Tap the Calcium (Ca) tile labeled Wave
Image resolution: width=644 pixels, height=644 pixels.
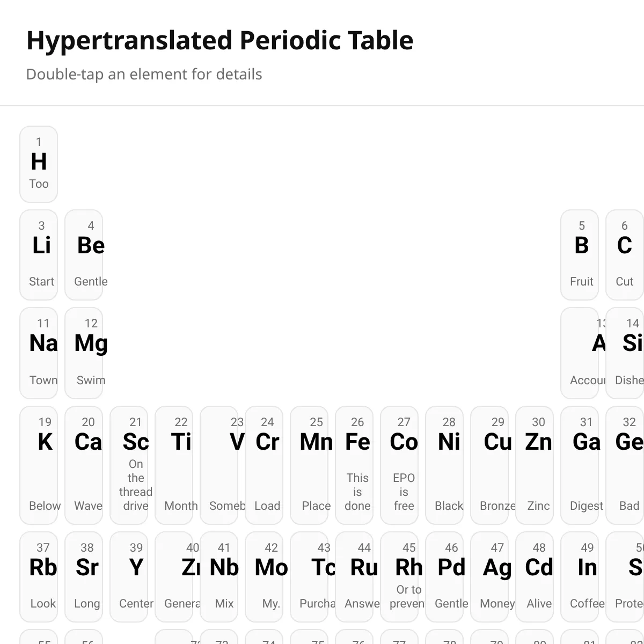coord(84,465)
